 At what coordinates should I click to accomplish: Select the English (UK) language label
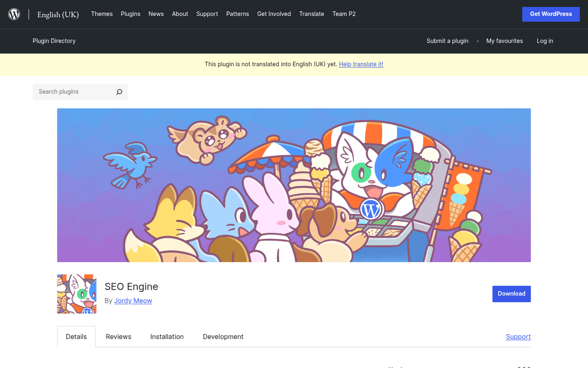coord(58,14)
